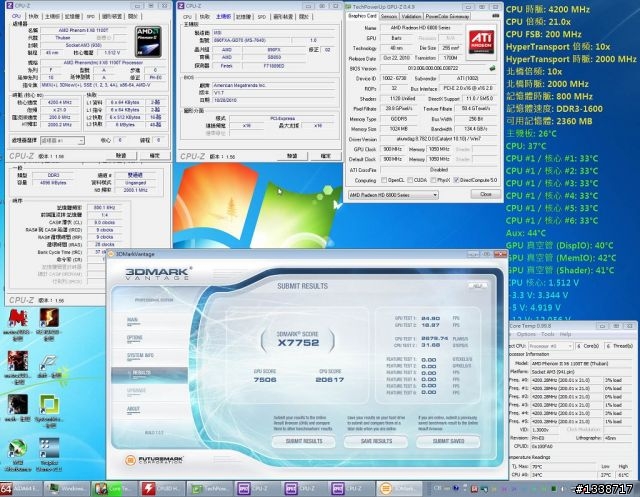Image resolution: width=640 pixels, height=497 pixels.
Task: Select the 主機板 tab in the left CPU-Z window
Action: pyautogui.click(x=53, y=16)
